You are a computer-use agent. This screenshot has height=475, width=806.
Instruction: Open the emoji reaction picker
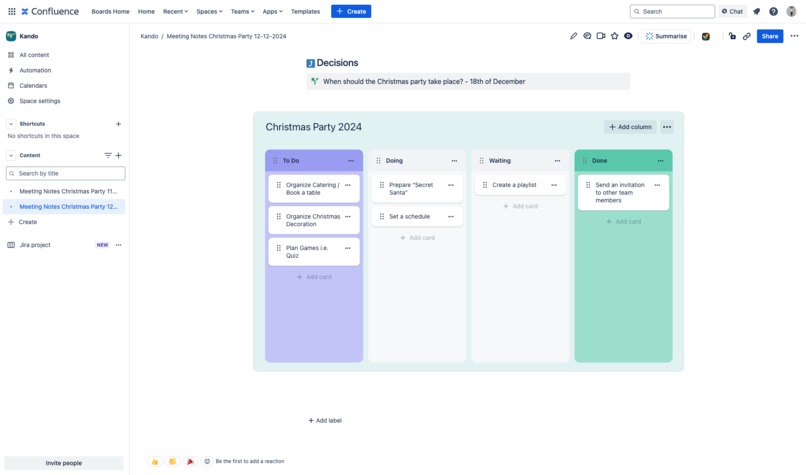pos(207,461)
